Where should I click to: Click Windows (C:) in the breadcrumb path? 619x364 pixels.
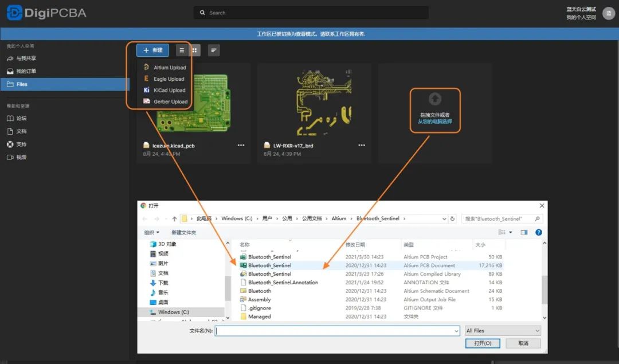pyautogui.click(x=237, y=218)
